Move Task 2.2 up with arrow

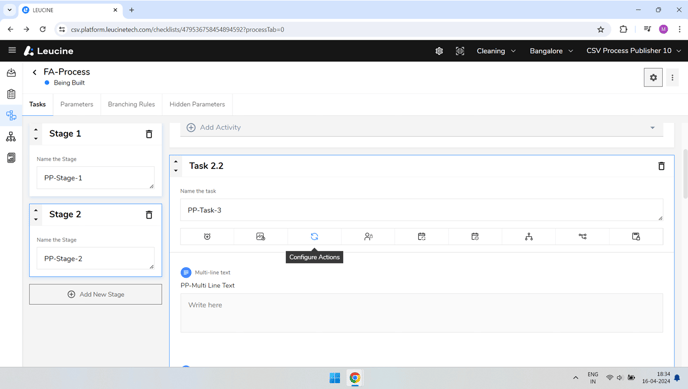pos(176,162)
